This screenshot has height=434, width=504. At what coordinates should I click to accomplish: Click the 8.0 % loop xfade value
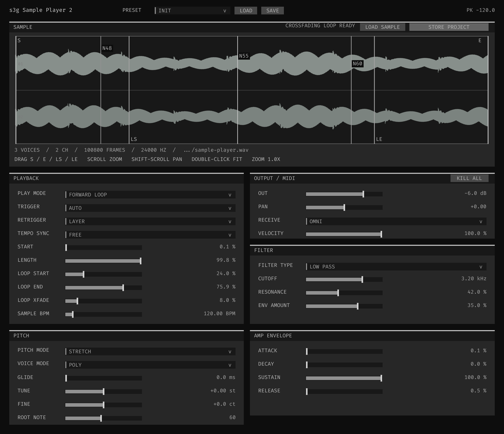point(227,300)
